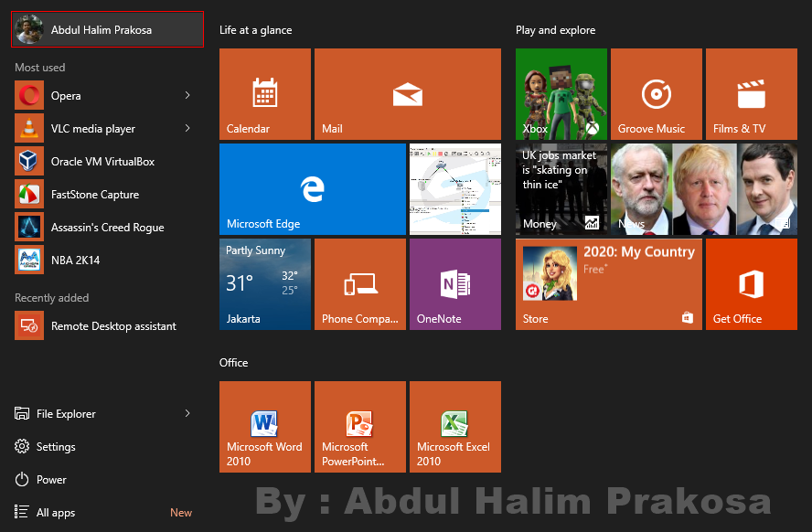Click the File Explorer label

[x=66, y=414]
